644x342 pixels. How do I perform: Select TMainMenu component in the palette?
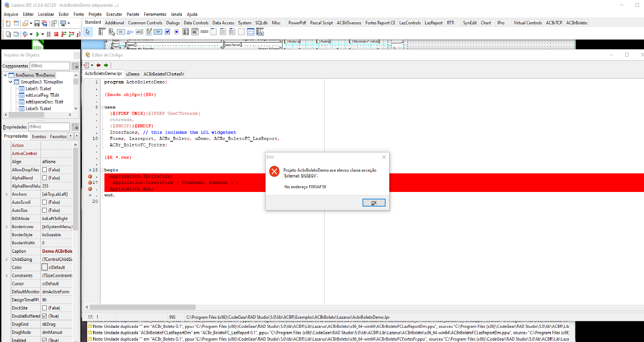pyautogui.click(x=102, y=32)
